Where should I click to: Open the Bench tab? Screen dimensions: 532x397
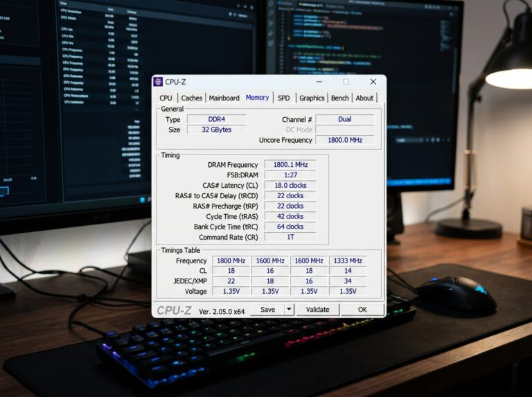(339, 98)
